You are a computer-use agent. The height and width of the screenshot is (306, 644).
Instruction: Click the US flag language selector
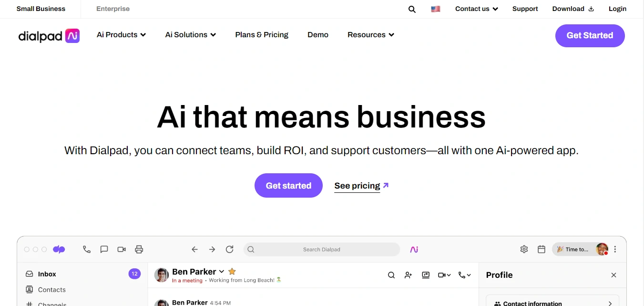(x=435, y=9)
